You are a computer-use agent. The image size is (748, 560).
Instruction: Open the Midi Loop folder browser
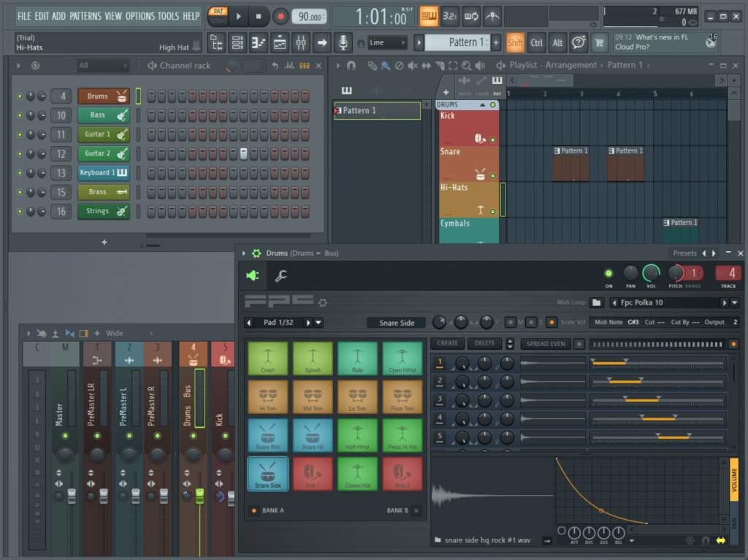[x=597, y=303]
